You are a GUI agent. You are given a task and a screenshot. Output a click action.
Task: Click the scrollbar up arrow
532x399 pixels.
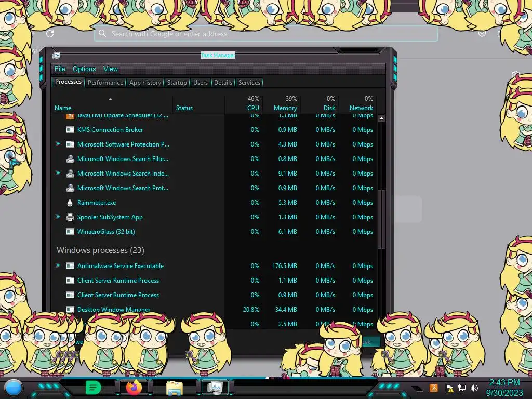click(x=381, y=118)
